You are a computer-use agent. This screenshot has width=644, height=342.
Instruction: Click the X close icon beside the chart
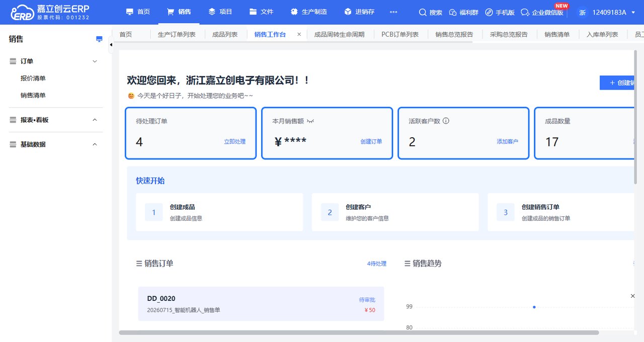[632, 296]
